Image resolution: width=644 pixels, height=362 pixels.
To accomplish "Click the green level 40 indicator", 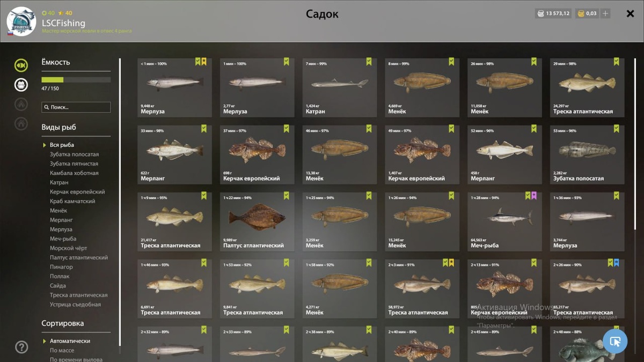I will (48, 13).
